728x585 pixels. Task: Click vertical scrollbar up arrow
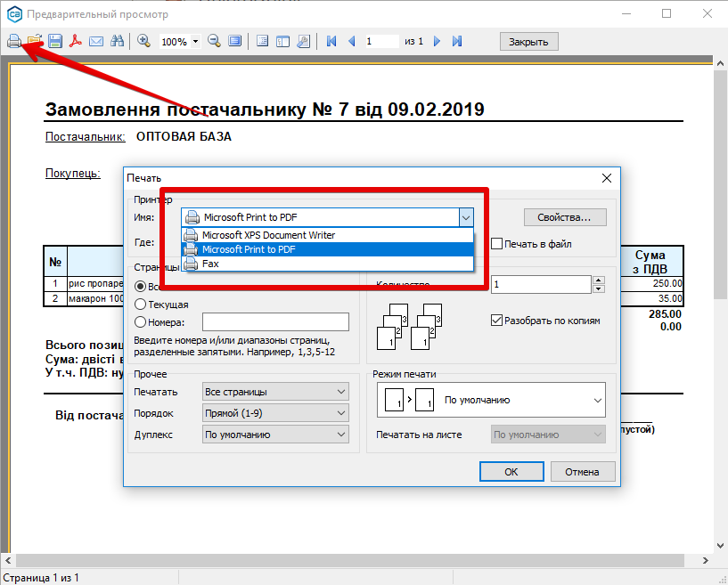[720, 63]
